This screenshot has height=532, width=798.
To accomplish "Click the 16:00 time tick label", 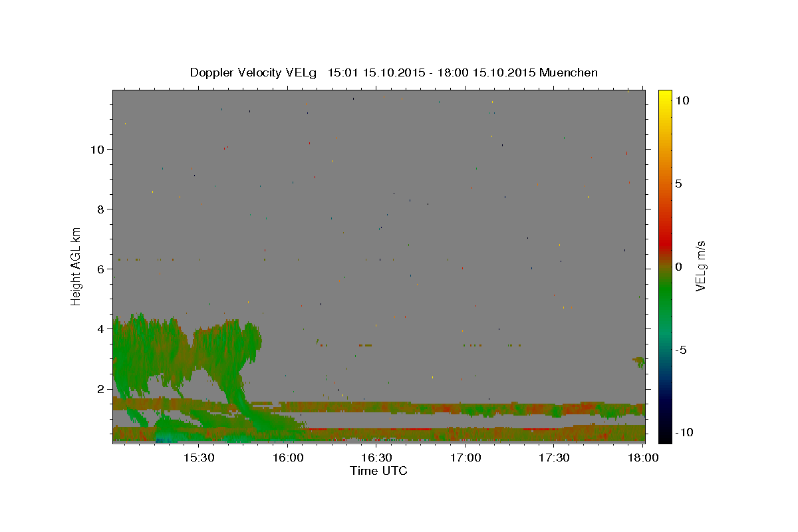I will click(287, 458).
